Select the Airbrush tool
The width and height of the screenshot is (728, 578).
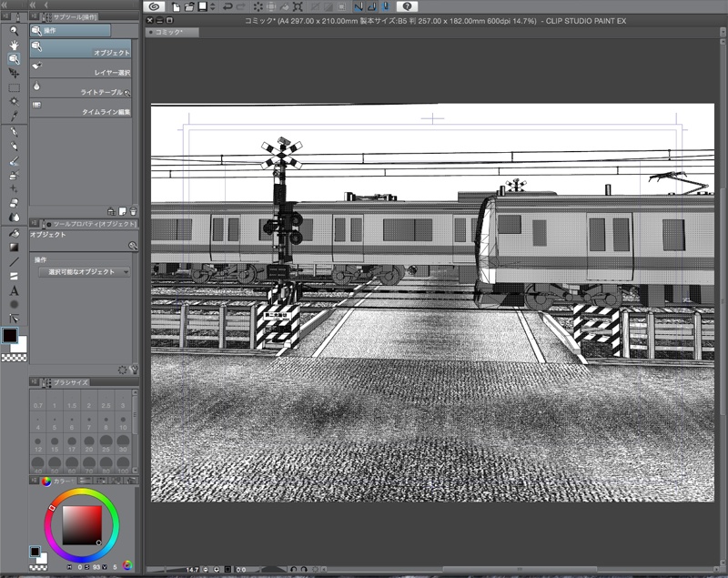click(15, 175)
